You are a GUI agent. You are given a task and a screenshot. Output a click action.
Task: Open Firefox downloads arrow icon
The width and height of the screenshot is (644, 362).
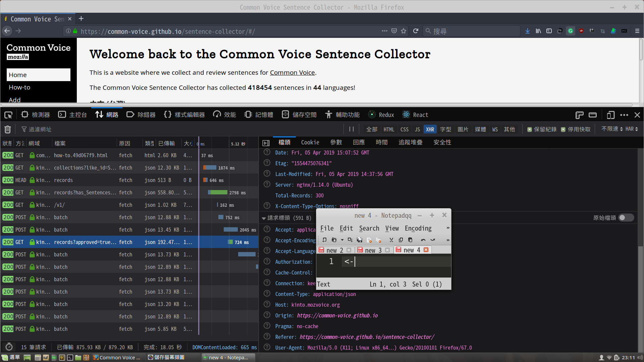528,31
